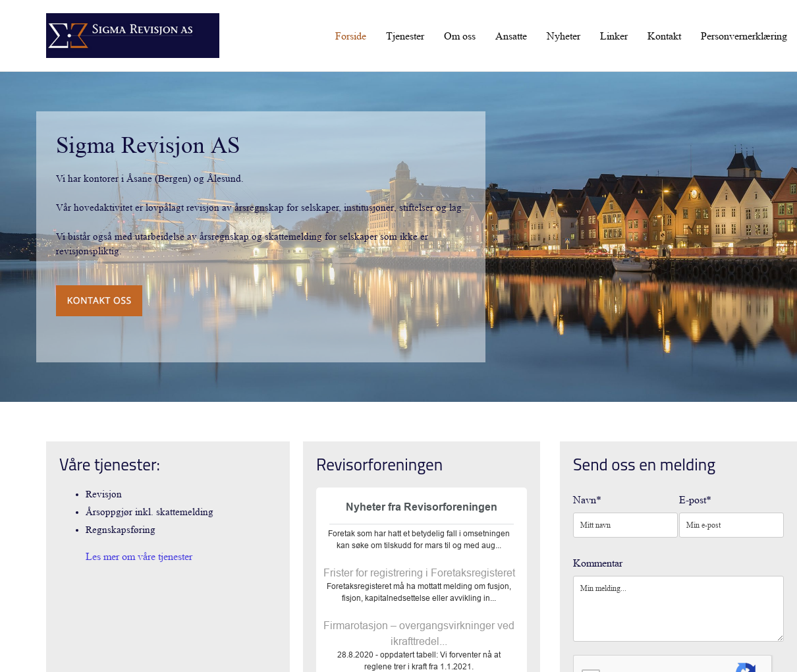Screen dimensions: 797x672
Task: Navigate to Linker
Action: 613,36
